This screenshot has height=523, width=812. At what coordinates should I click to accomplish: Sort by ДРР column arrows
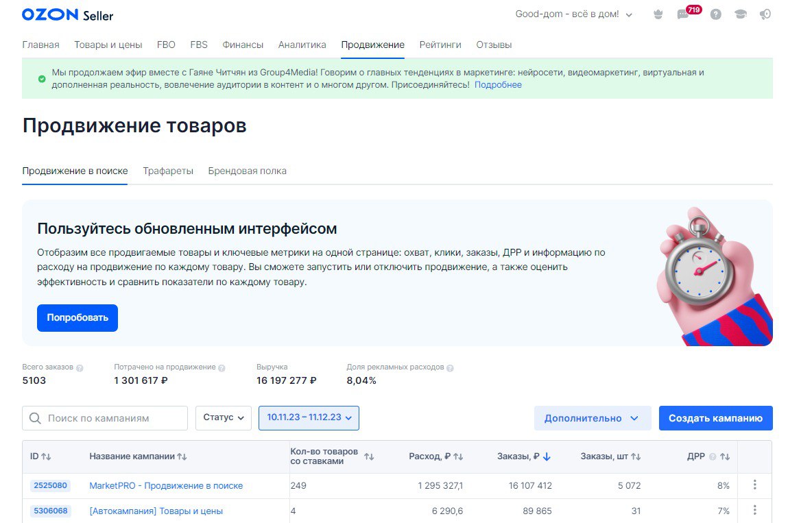pos(725,457)
